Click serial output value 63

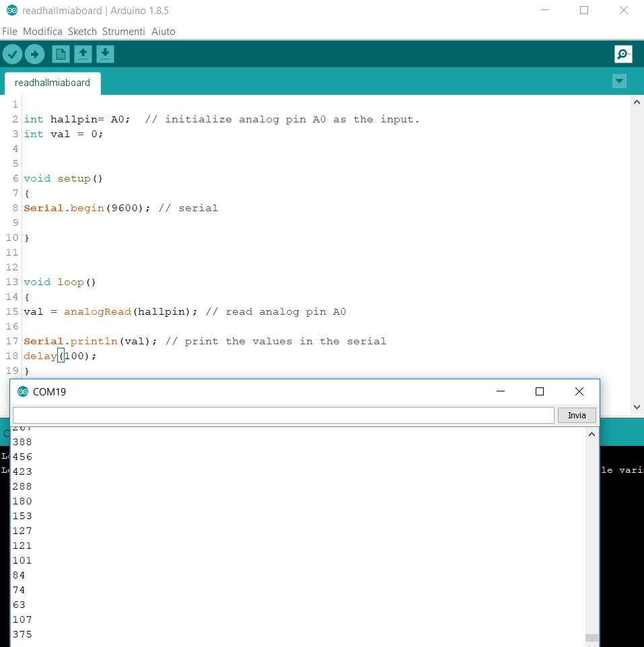coord(19,605)
